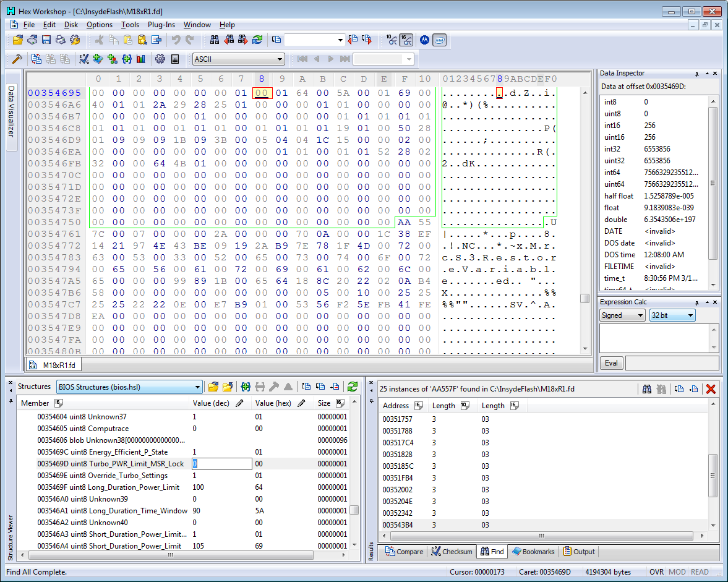Click the Preferences gear icon
728x582 pixels.
click(x=160, y=59)
